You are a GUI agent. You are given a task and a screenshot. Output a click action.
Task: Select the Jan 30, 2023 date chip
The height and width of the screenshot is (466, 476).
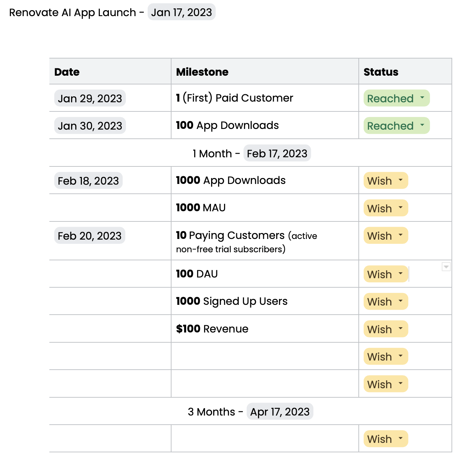[x=90, y=126]
